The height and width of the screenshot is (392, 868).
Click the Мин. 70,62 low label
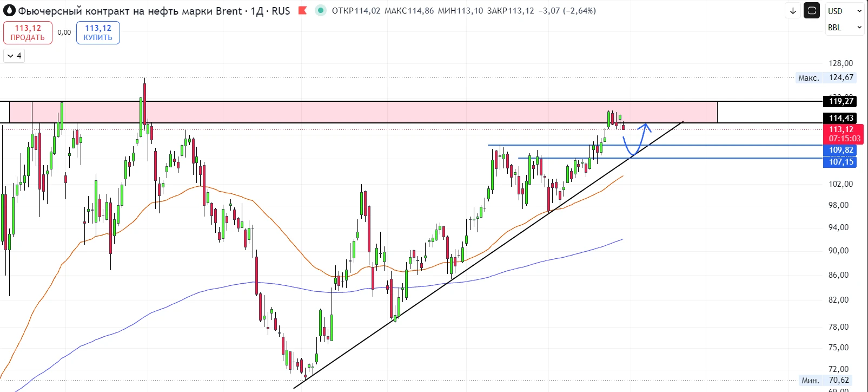coord(826,380)
